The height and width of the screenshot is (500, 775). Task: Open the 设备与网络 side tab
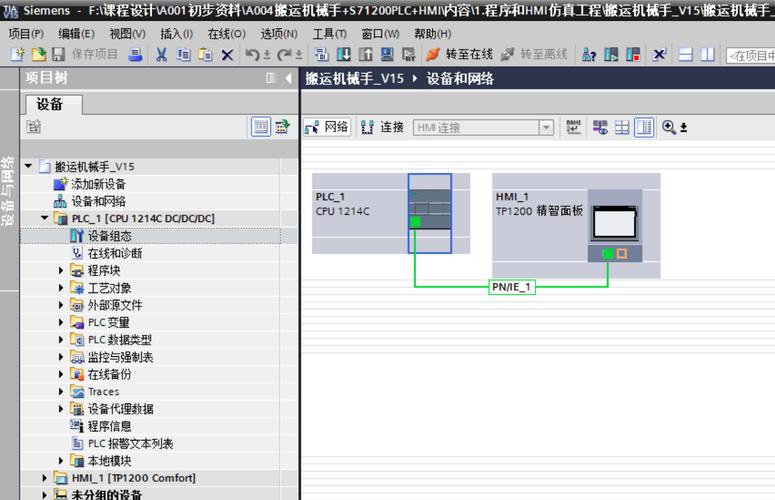point(8,191)
